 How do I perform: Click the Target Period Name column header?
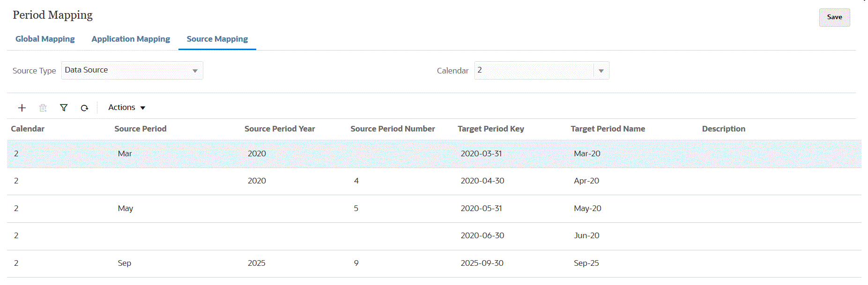608,129
